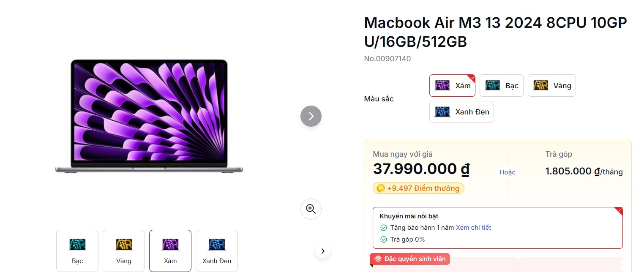Select the Xanh Đen color option
This screenshot has height=272, width=644.
(461, 112)
